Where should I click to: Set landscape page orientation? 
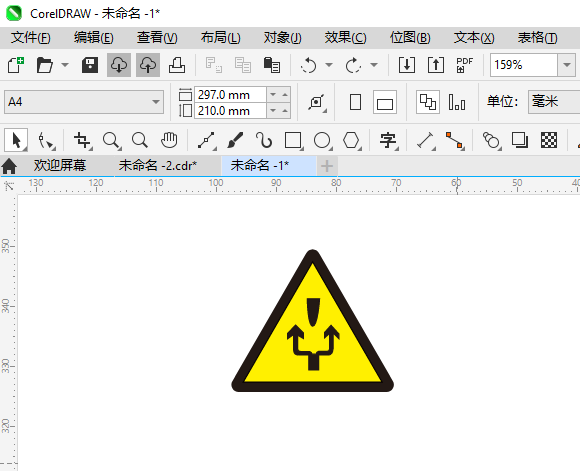385,102
